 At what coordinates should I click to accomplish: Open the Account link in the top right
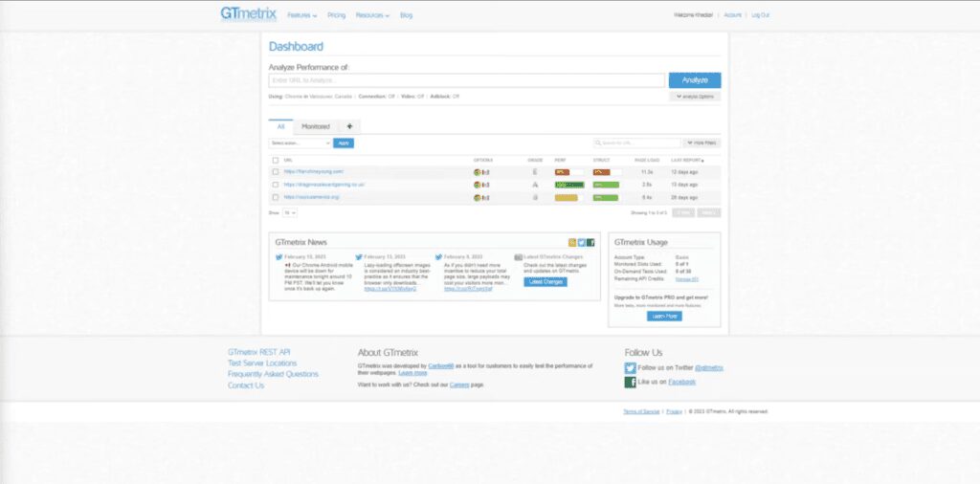pos(732,15)
